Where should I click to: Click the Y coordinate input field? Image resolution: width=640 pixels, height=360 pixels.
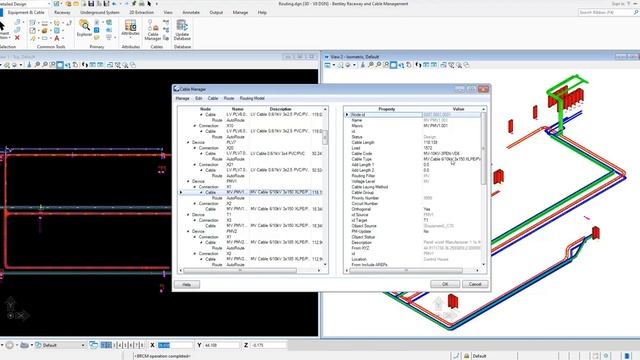[221, 345]
